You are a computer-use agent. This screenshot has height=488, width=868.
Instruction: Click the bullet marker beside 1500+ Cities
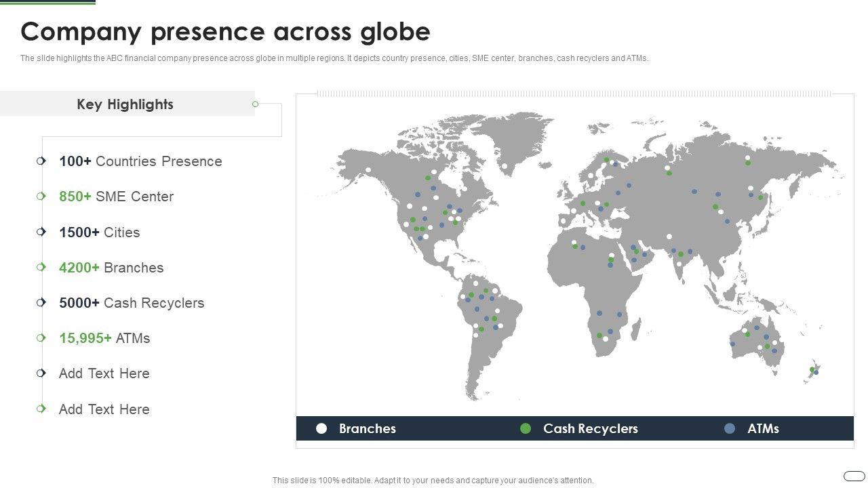pyautogui.click(x=41, y=232)
